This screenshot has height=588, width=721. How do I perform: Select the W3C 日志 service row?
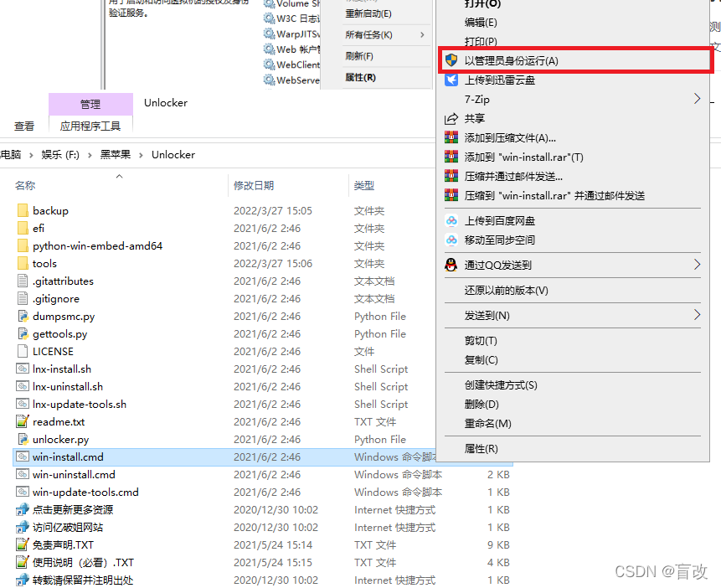tap(292, 18)
